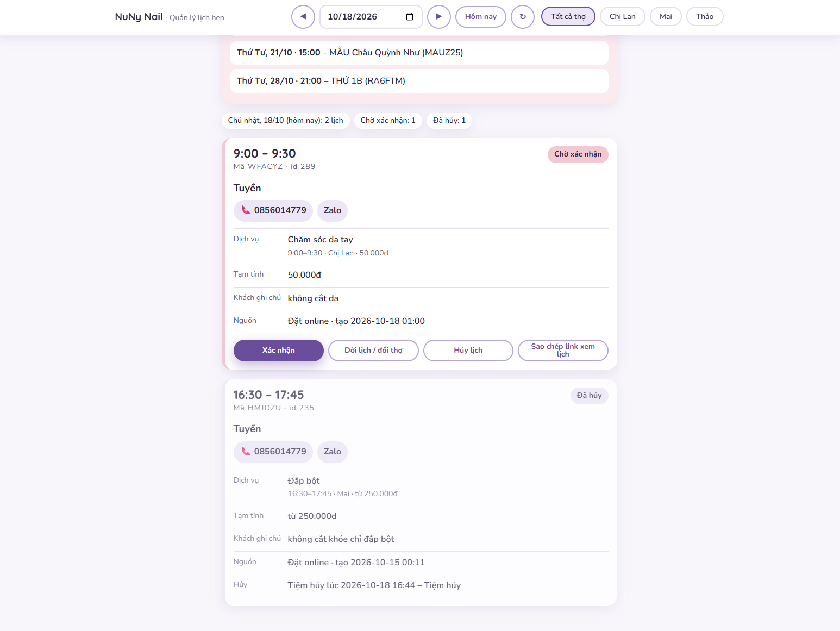
Task: Click the date field showing 10/18/2026
Action: (371, 16)
